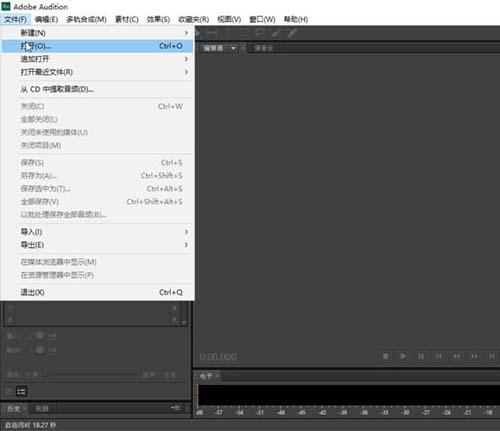Click the effects slot list scrollbar arrow

click(184, 323)
